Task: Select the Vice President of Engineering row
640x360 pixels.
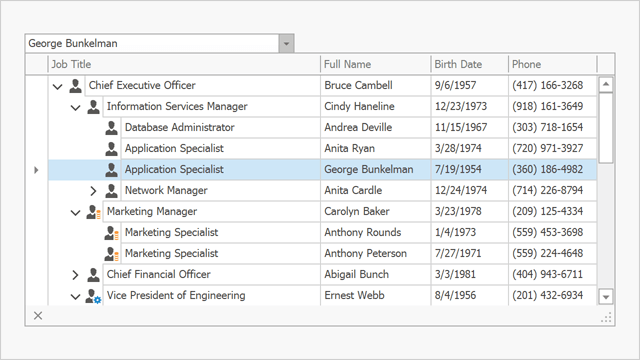Action: [x=322, y=296]
